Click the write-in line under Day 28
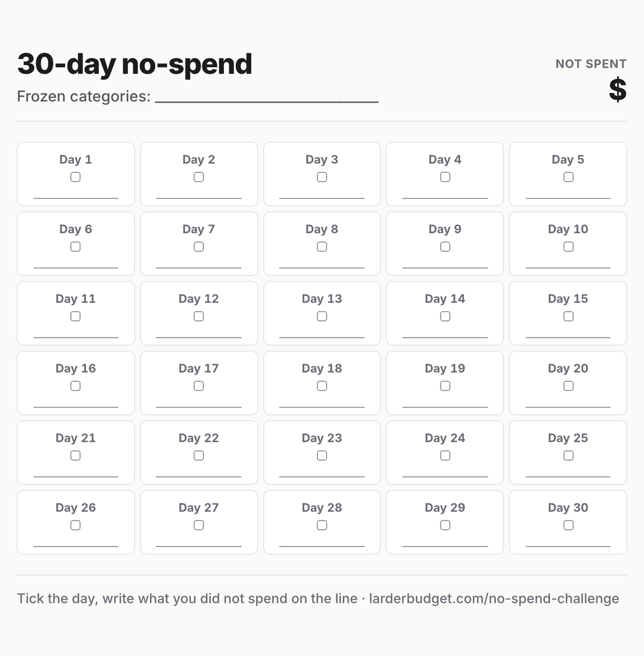644x656 pixels. click(322, 546)
